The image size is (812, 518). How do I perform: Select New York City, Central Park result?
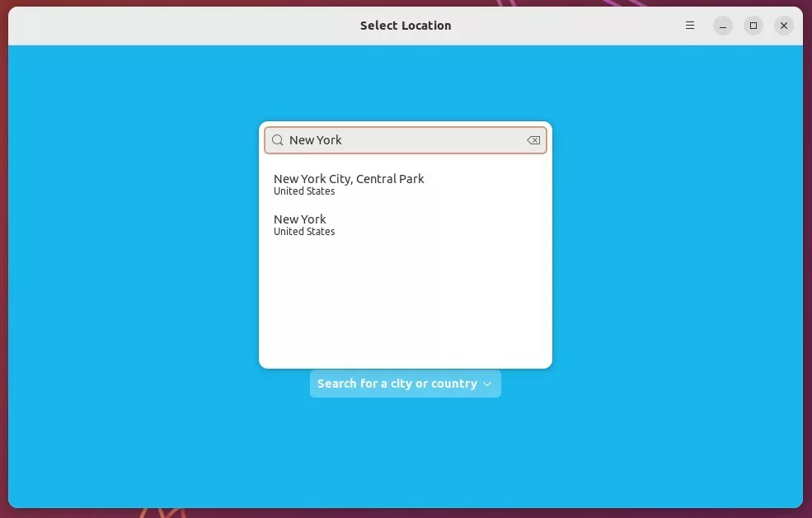click(x=406, y=185)
